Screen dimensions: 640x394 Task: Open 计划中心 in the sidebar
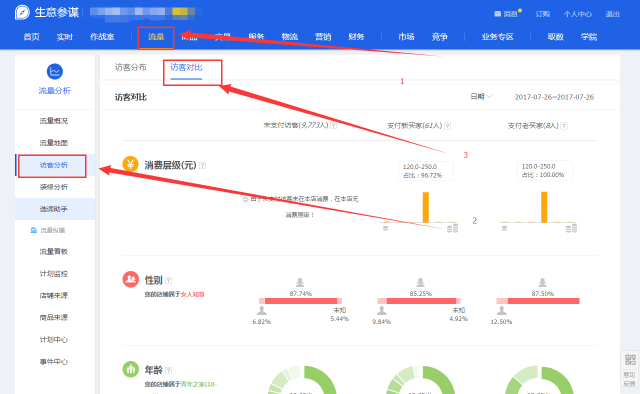[54, 340]
